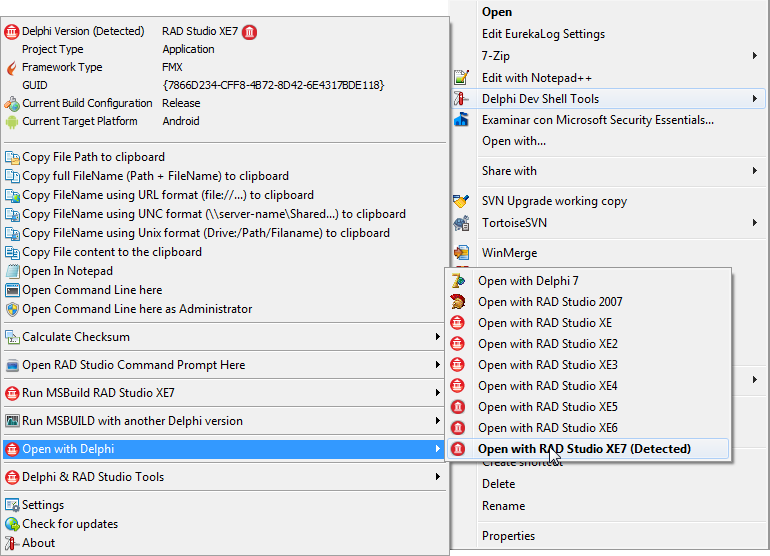Expand Delphi & RAD Studio Tools arrow
Image resolution: width=770 pixels, height=556 pixels.
437,477
